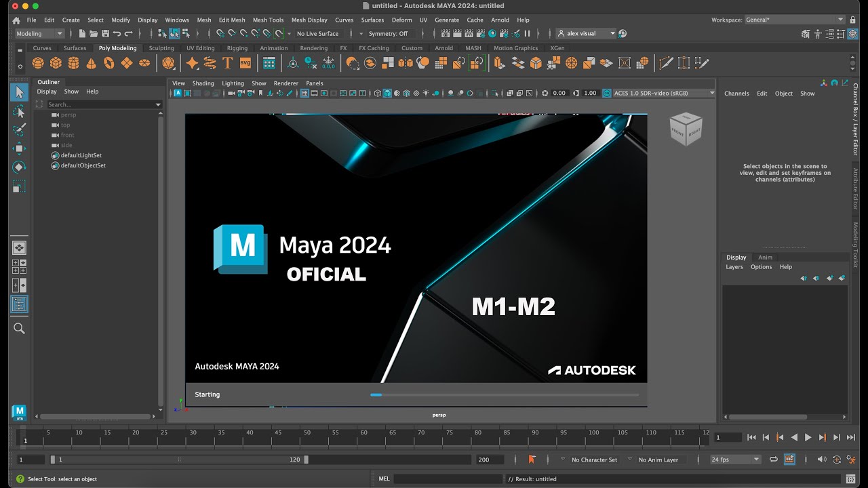Click the time range slider bar handle
The image size is (868, 488).
(180, 460)
